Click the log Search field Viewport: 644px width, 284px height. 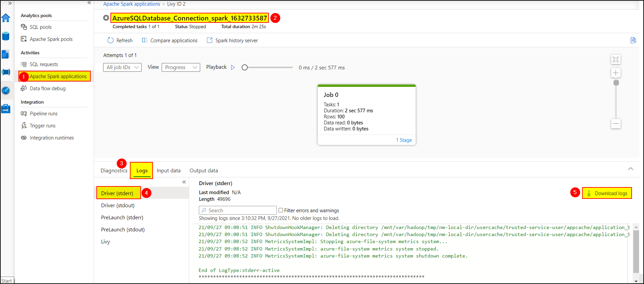(238, 210)
